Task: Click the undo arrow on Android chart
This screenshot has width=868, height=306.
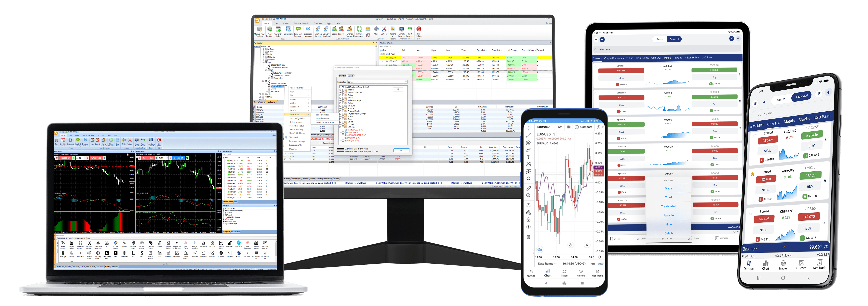Action: coord(570,245)
